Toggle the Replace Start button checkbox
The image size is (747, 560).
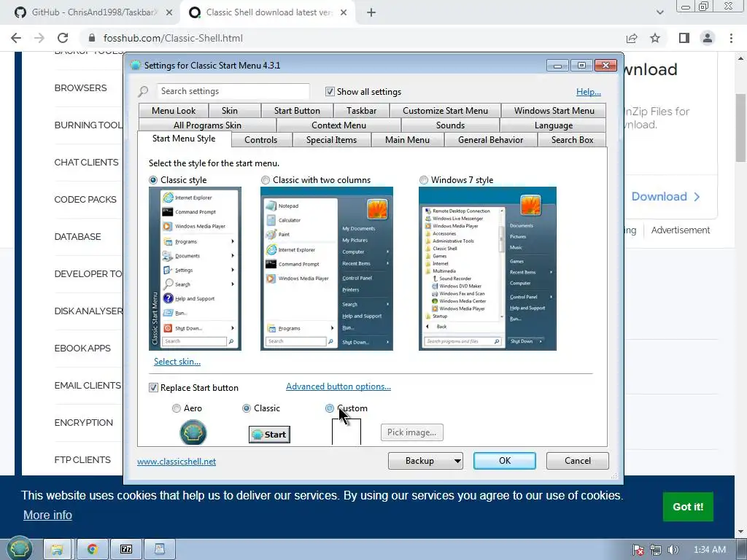click(153, 388)
